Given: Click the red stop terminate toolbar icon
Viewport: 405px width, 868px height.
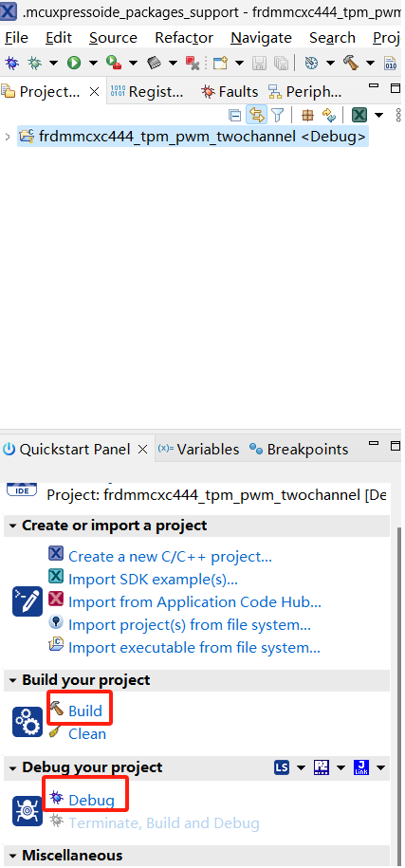Looking at the screenshot, I should [192, 63].
